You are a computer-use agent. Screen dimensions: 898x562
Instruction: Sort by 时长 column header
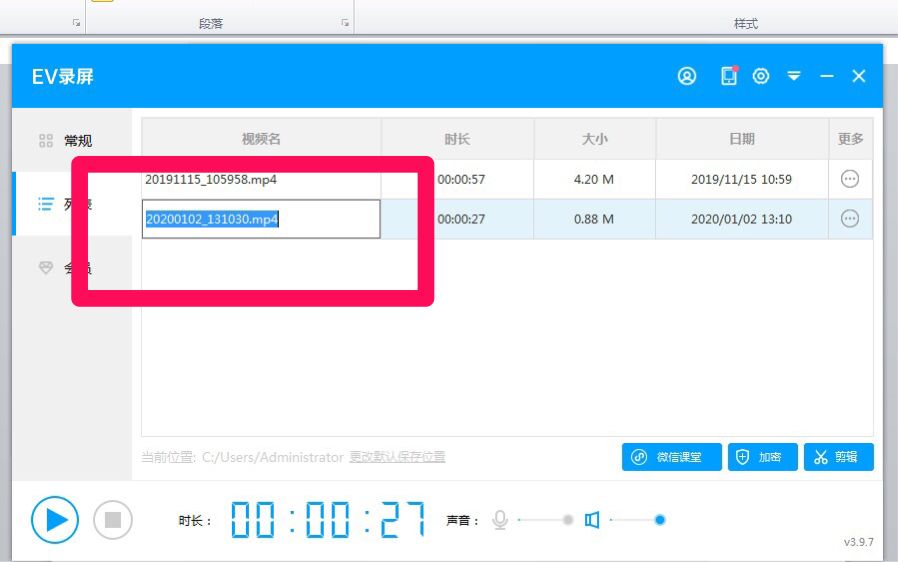(x=457, y=139)
